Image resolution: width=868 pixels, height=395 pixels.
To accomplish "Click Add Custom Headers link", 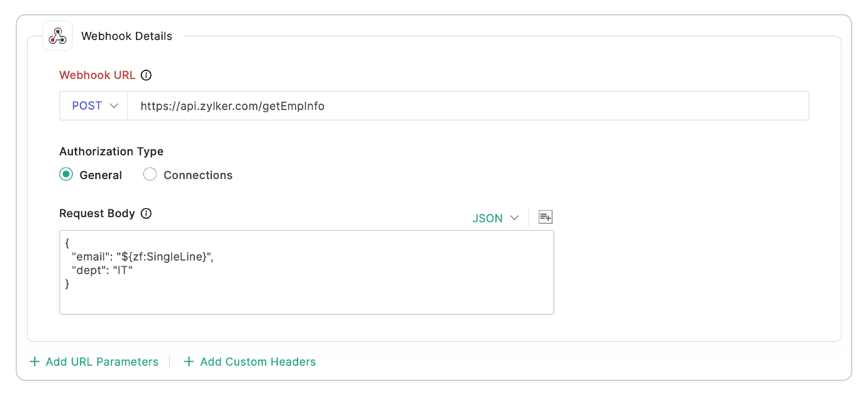I will click(258, 362).
